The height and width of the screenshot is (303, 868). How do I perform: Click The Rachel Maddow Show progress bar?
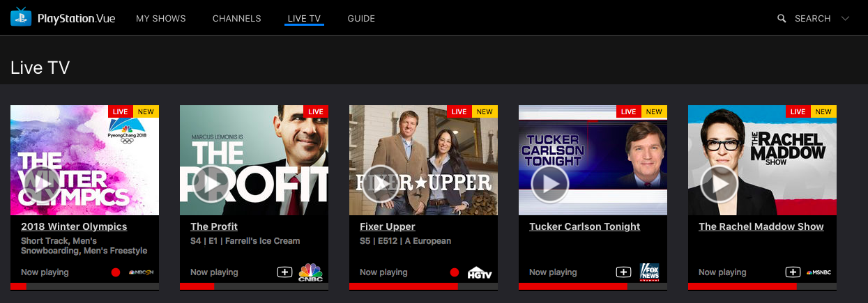(x=763, y=286)
